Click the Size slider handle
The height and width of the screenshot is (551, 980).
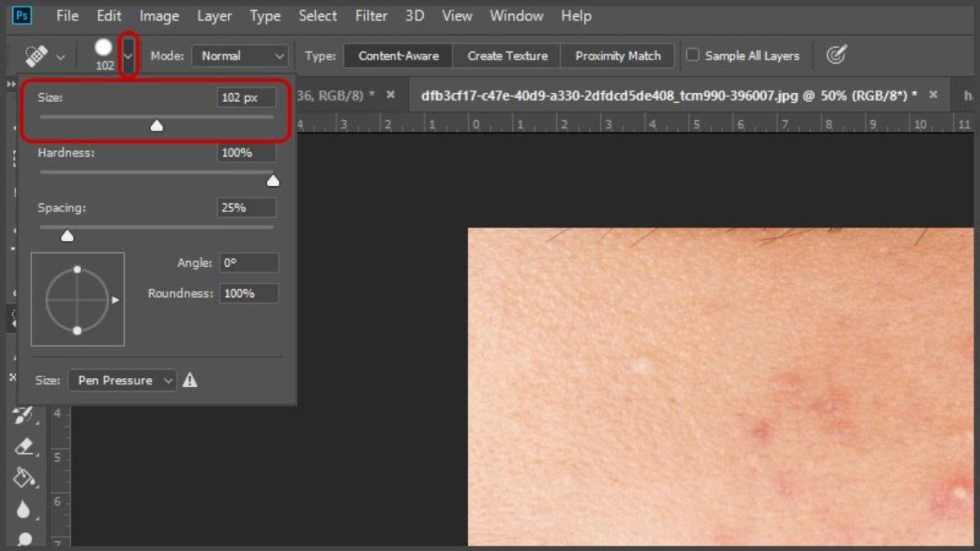point(156,126)
